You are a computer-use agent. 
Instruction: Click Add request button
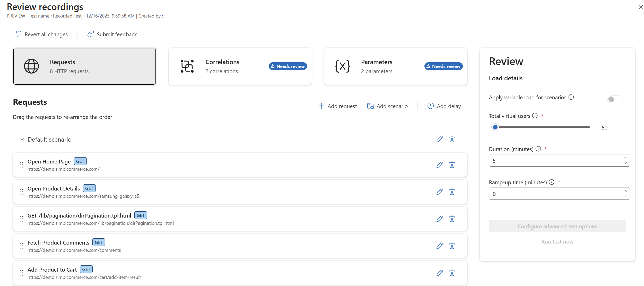pos(337,106)
